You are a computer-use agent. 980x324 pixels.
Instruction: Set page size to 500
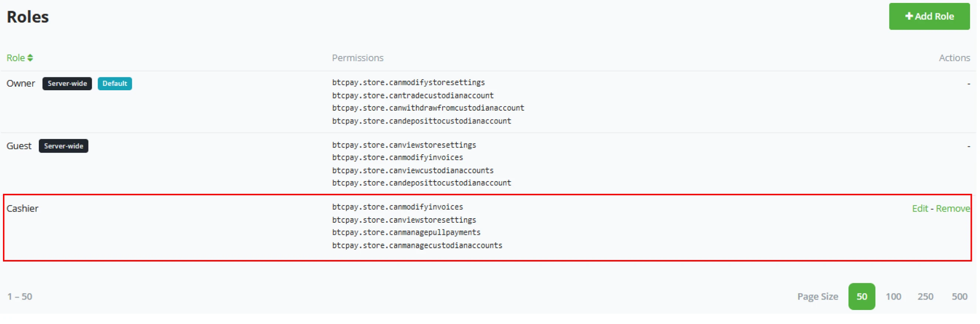959,296
